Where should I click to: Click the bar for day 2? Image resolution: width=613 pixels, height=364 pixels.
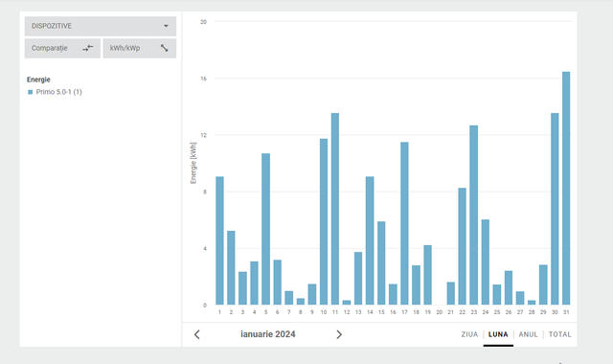[x=231, y=268]
